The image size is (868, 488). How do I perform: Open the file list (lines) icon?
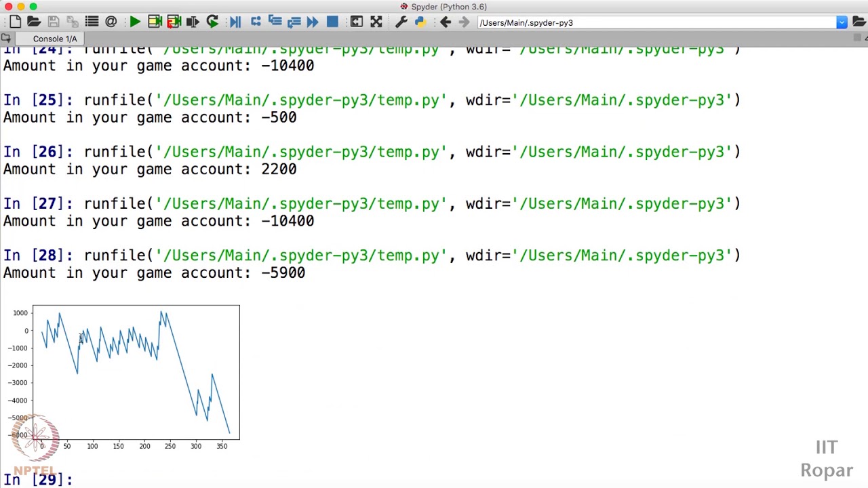pos(92,22)
